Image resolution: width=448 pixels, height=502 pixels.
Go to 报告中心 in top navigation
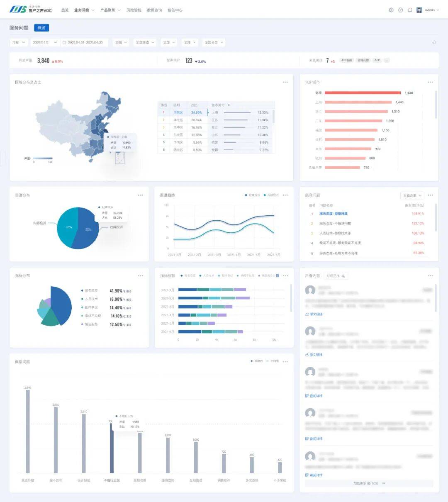click(175, 10)
